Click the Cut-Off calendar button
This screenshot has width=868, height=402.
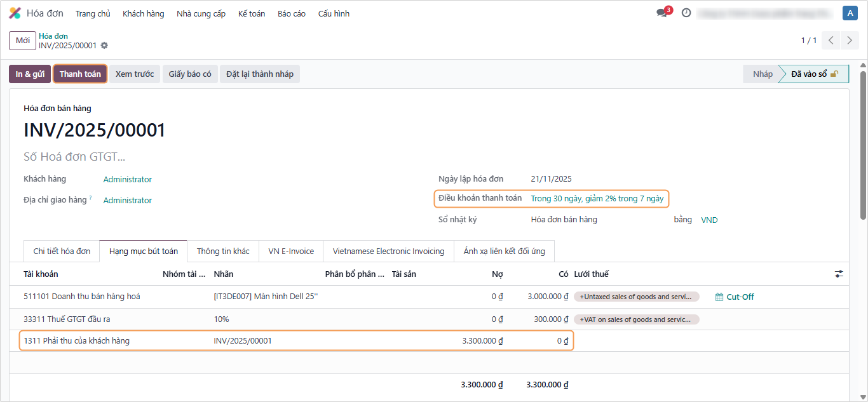[x=735, y=297]
